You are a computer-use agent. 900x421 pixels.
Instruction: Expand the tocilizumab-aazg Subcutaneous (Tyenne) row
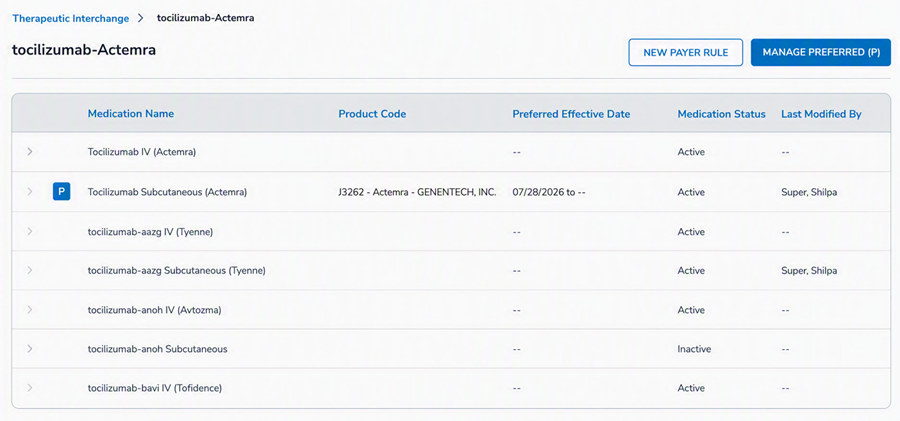pos(30,270)
